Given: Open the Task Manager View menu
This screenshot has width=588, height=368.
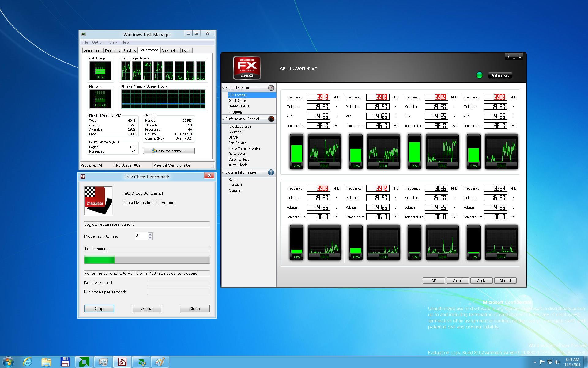Looking at the screenshot, I should 113,42.
